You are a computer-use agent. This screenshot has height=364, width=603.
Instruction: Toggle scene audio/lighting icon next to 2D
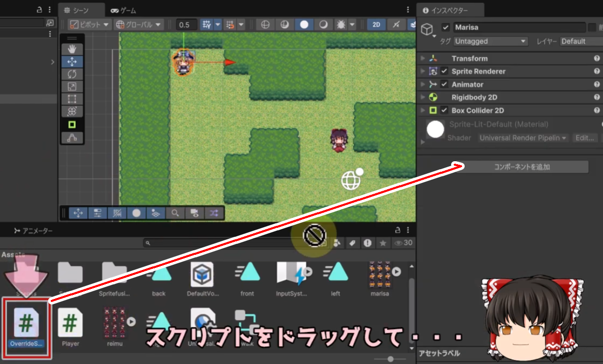(395, 25)
